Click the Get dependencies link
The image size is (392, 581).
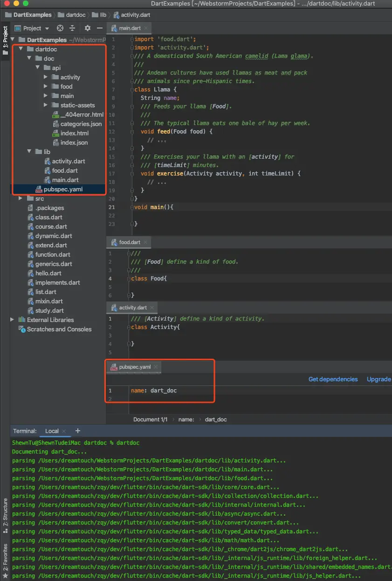333,379
